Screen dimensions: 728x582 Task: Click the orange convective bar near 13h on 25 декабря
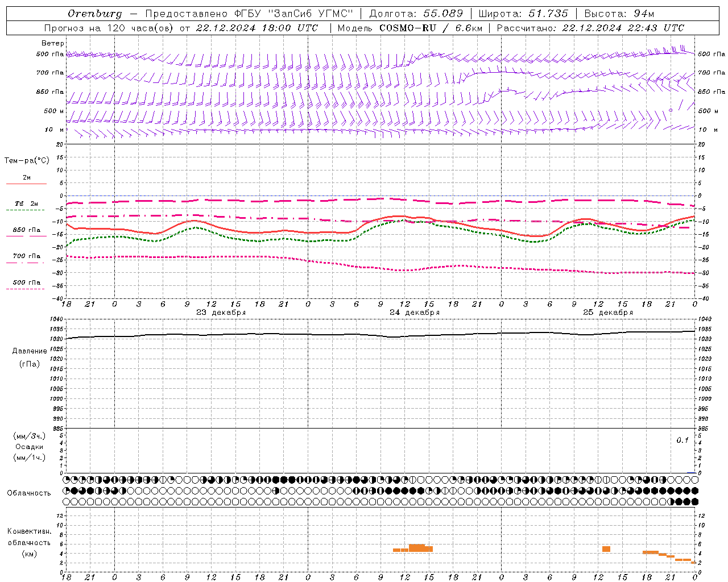(606, 549)
